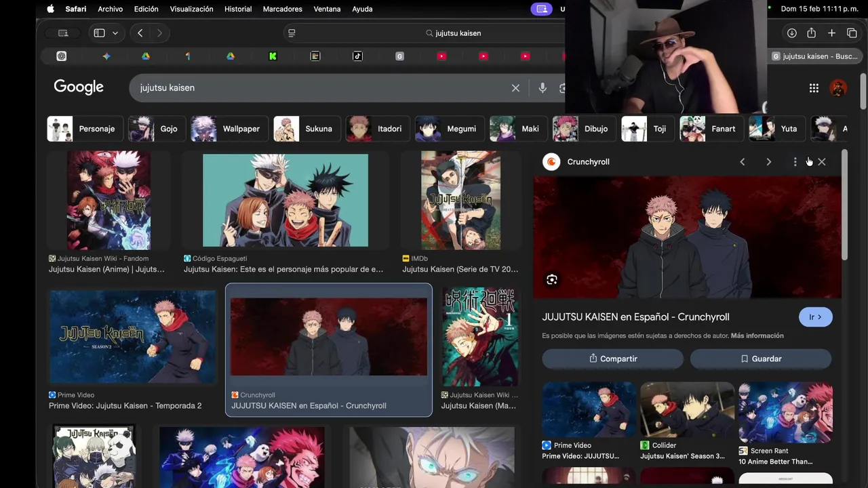Open a new tab with the plus icon
868x488 pixels.
831,33
